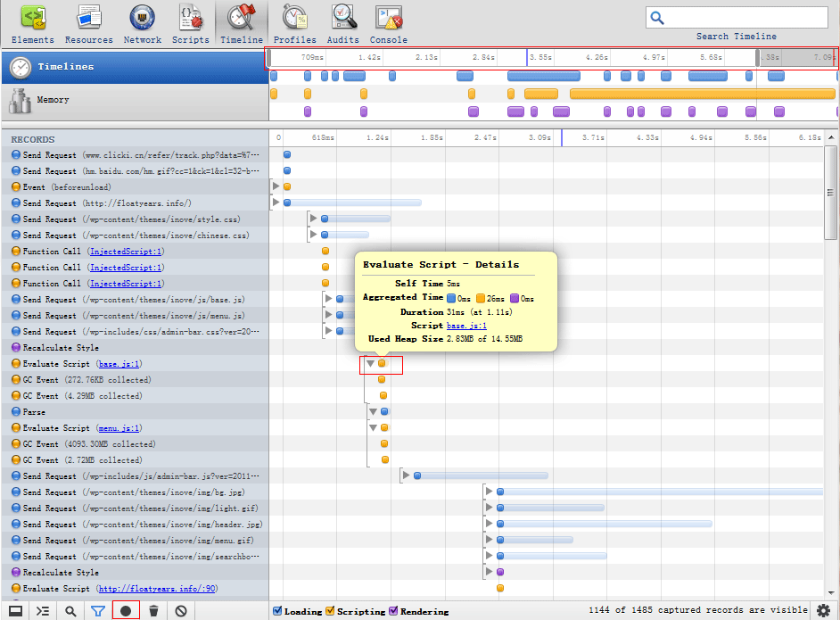Screen dimensions: 840x620
Task: Select GC Event 272.76KB collected record
Action: [135, 379]
